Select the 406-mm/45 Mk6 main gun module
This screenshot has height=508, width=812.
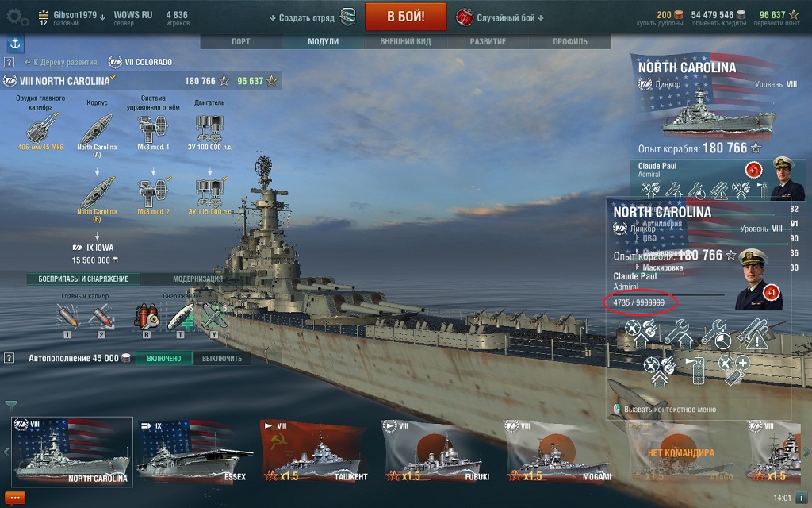click(41, 129)
